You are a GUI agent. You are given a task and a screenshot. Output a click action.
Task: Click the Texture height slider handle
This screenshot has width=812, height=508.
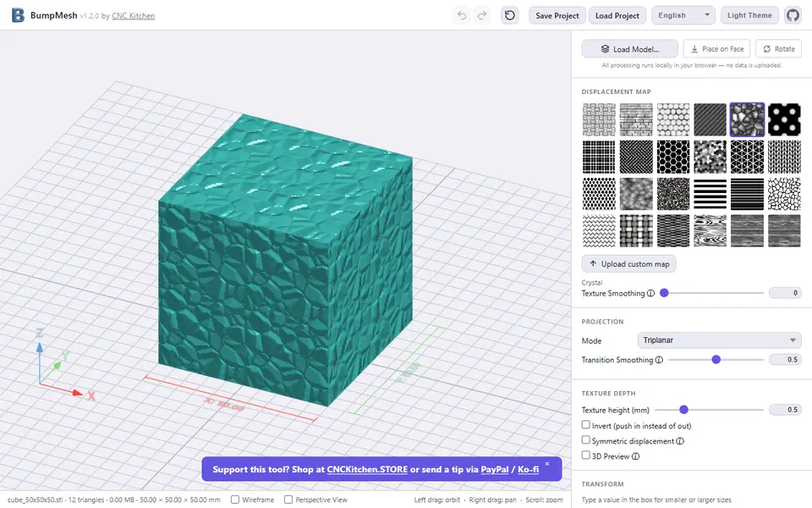683,410
